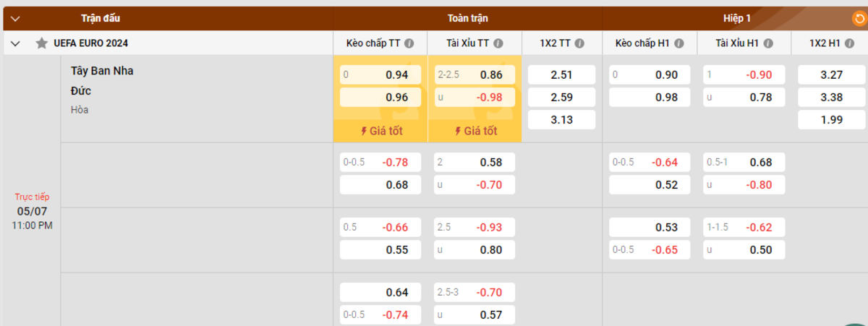Select first-half 1X2 odds 3.27
The image size is (868, 326).
(x=831, y=75)
